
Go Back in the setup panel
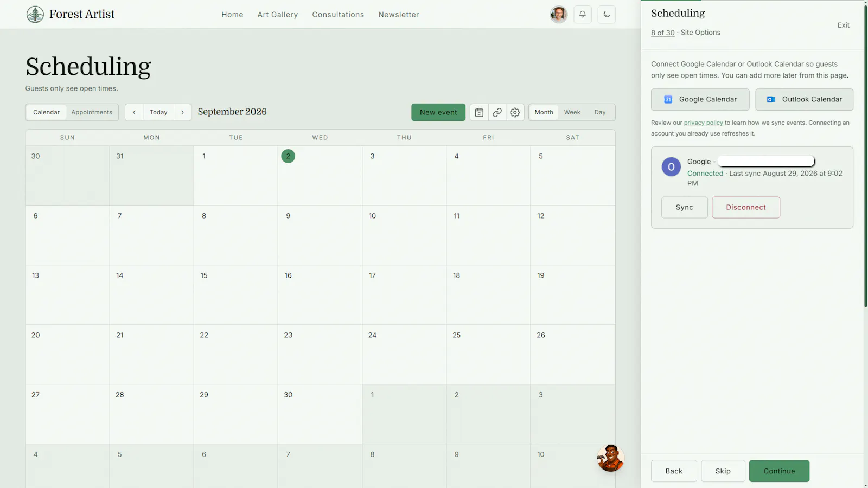[674, 471]
